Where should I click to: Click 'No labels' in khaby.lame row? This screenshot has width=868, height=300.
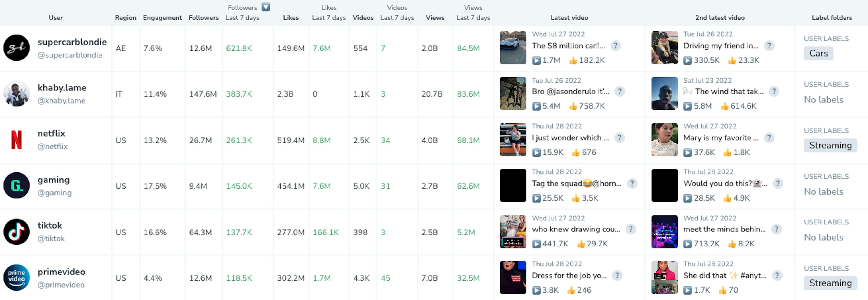tap(823, 99)
